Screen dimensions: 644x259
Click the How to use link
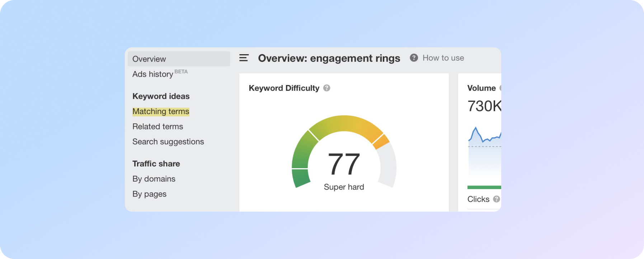[443, 58]
